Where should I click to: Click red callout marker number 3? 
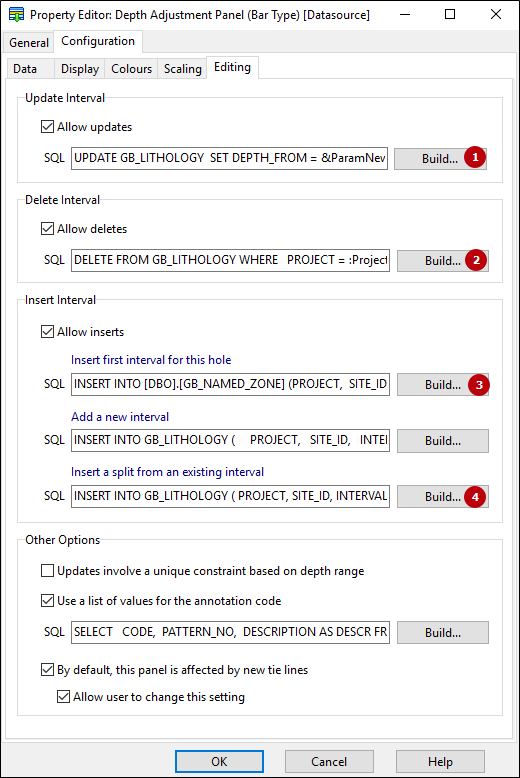click(479, 385)
